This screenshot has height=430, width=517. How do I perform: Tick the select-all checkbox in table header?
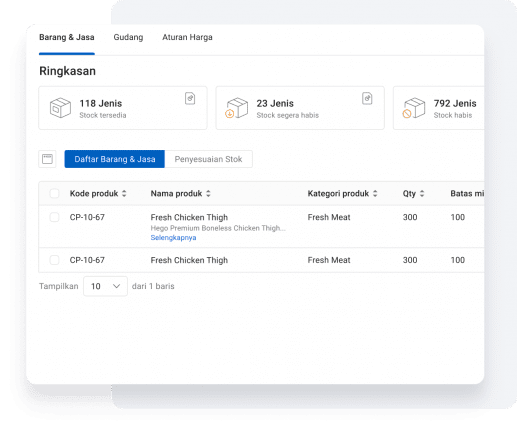pos(54,193)
